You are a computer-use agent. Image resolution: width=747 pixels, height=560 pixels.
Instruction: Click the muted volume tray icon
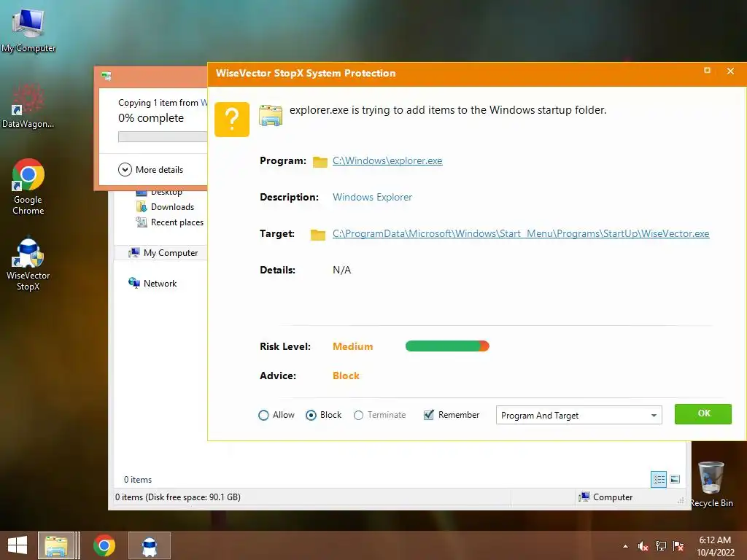[x=643, y=546]
